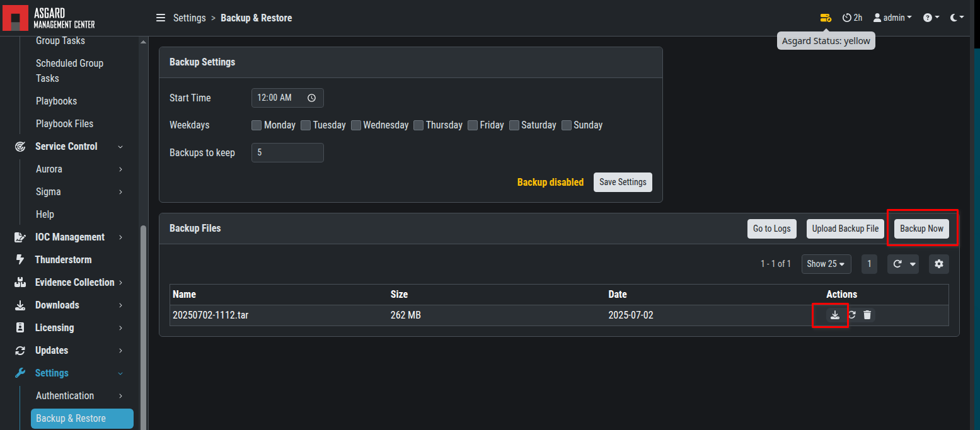Enable the Monday checkbox
This screenshot has width=980, height=430.
[257, 125]
